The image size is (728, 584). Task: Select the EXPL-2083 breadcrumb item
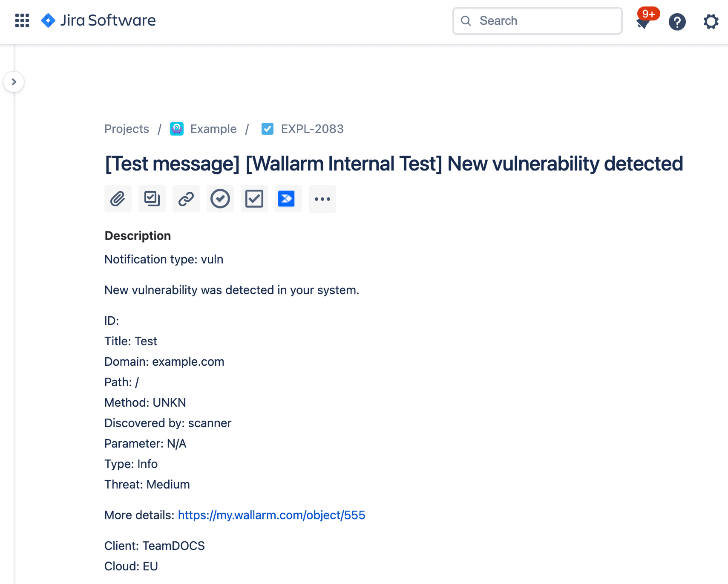[x=312, y=129]
